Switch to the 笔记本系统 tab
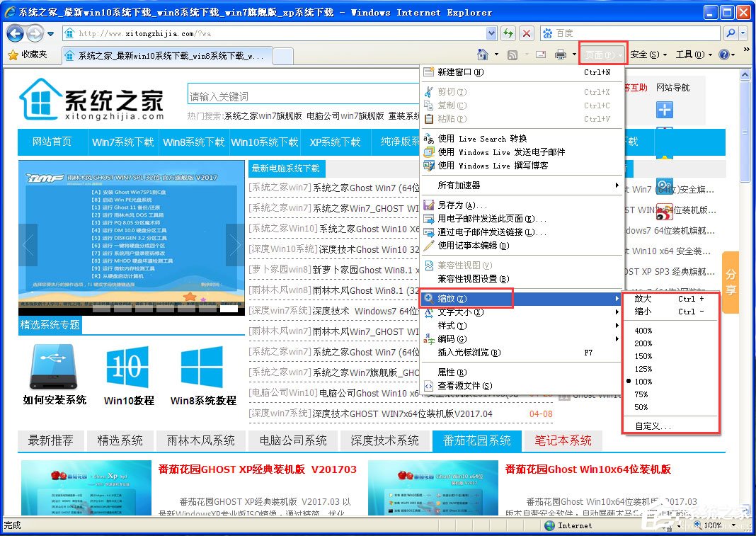This screenshot has width=756, height=536. click(563, 440)
